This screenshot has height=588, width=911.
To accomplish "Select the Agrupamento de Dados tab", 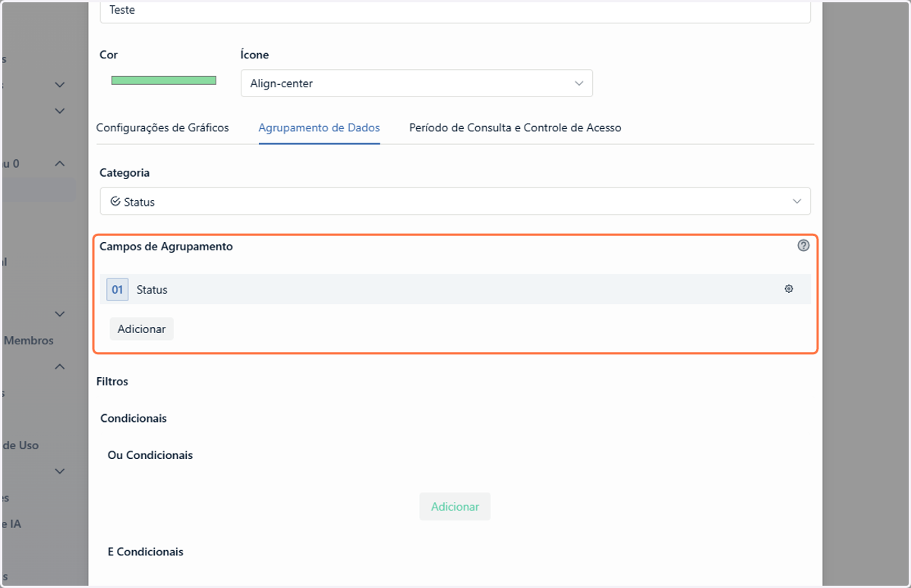I will pyautogui.click(x=319, y=128).
